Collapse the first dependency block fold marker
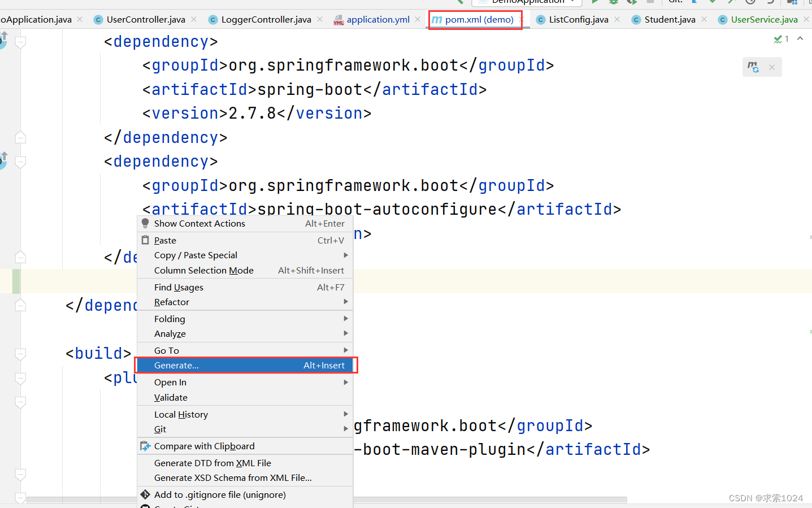This screenshot has height=508, width=812. pyautogui.click(x=20, y=42)
